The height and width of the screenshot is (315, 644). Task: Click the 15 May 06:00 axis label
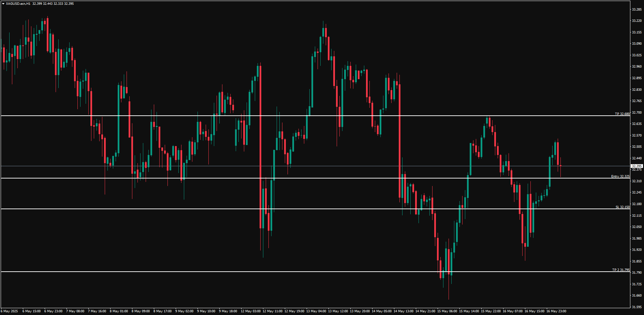(x=447, y=311)
